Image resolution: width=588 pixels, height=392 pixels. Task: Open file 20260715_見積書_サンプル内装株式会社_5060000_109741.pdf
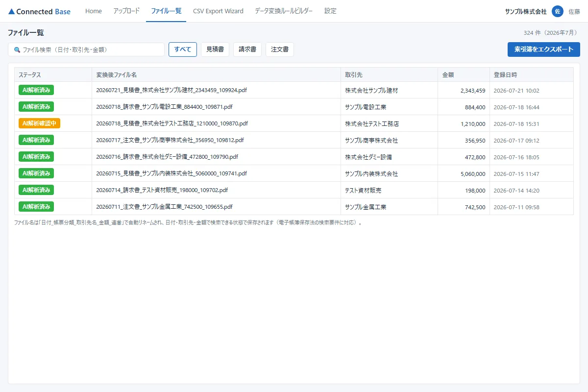[x=171, y=173]
